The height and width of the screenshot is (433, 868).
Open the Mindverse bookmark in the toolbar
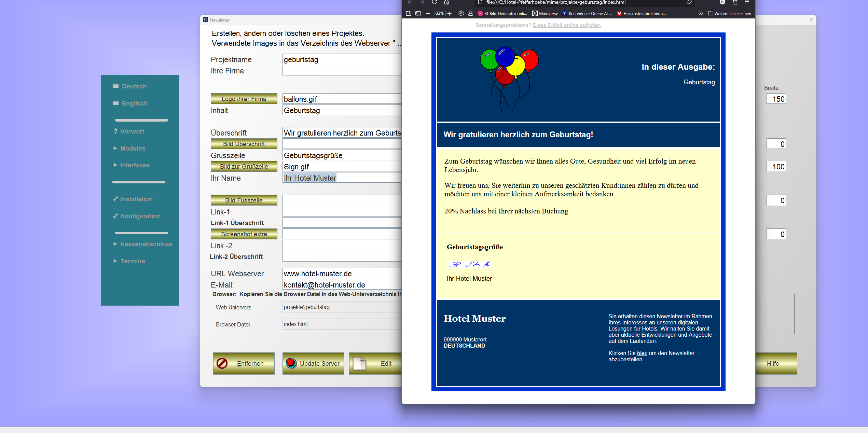546,14
